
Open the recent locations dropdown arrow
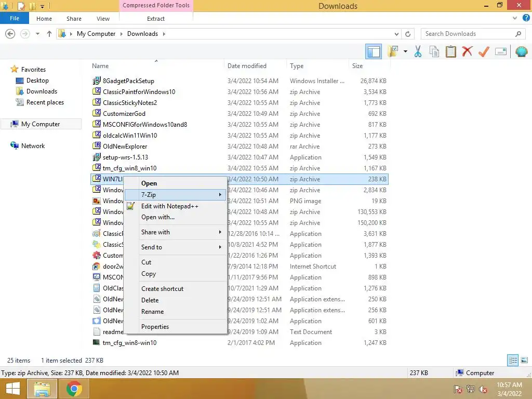(37, 34)
